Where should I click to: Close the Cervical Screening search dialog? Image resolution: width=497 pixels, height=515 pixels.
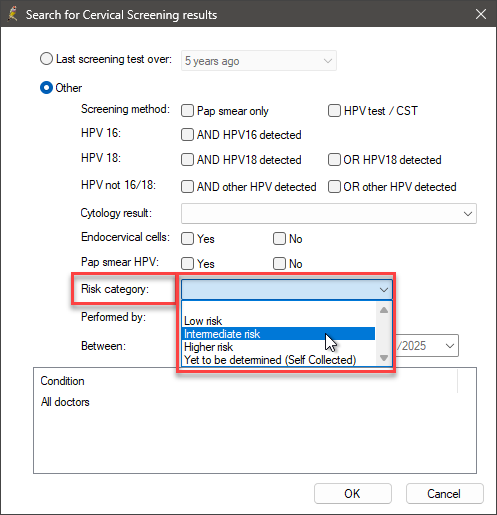[x=481, y=14]
